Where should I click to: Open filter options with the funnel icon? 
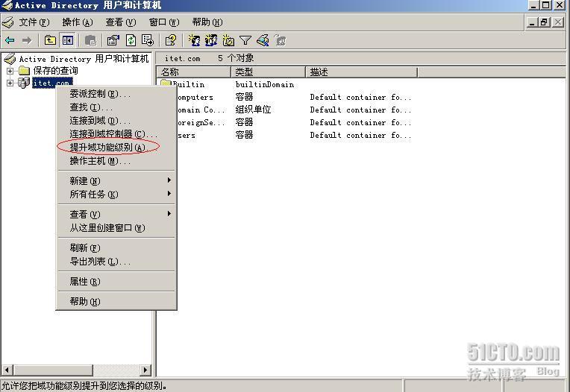(x=245, y=40)
